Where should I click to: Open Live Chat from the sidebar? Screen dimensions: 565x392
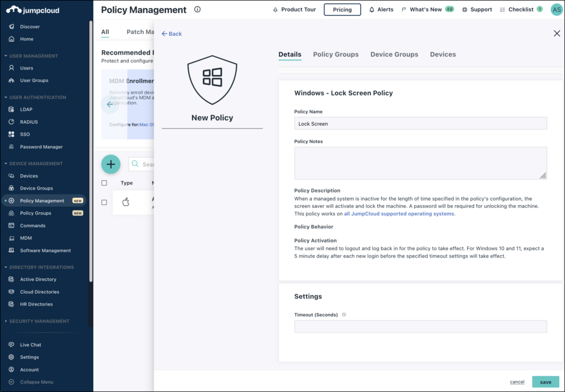pyautogui.click(x=12, y=345)
